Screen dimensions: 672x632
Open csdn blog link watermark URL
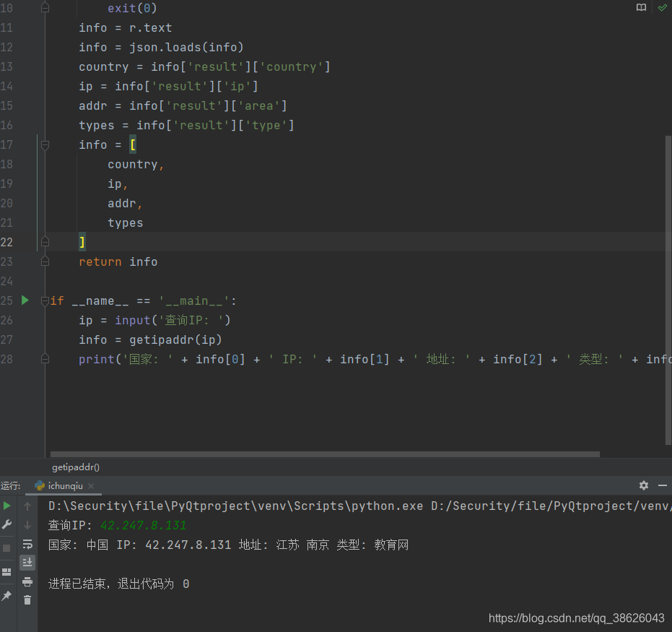577,618
